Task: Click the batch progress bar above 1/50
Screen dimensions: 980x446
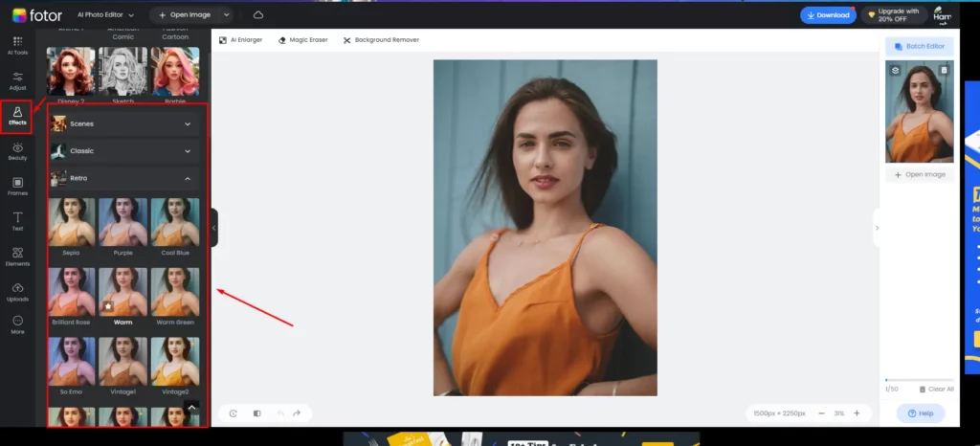Action: (x=920, y=380)
